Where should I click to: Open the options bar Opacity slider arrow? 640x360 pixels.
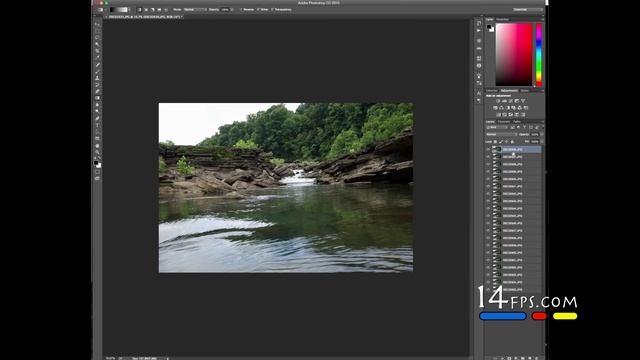coord(232,9)
